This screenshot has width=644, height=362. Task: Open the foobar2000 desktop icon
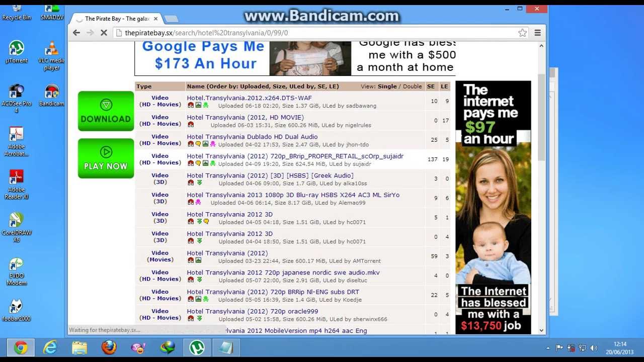click(17, 310)
